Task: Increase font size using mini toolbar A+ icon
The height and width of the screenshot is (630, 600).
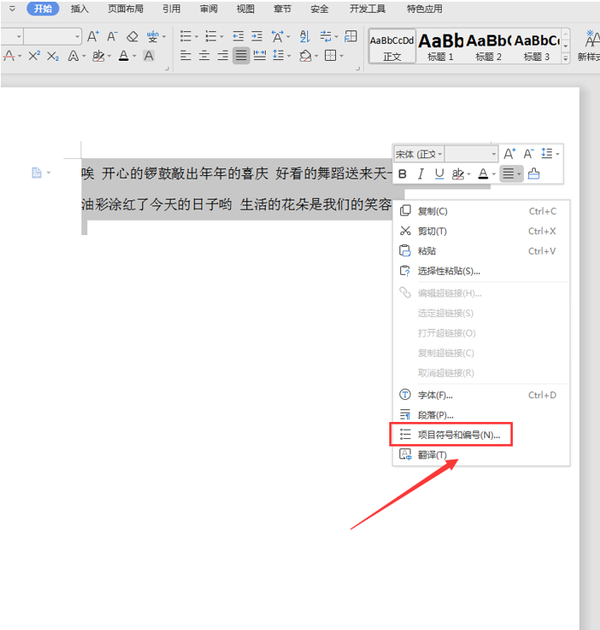Action: tap(509, 154)
